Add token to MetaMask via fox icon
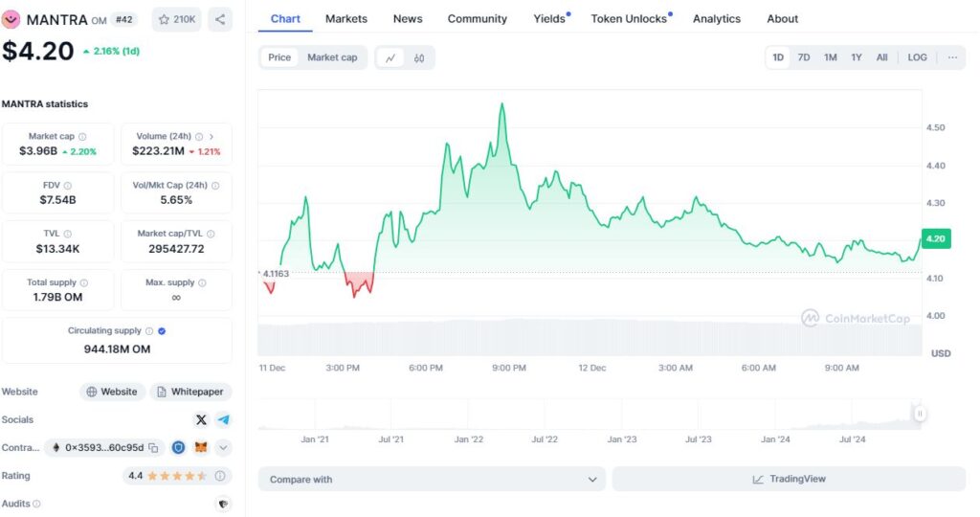This screenshot has width=980, height=517. pyautogui.click(x=201, y=448)
